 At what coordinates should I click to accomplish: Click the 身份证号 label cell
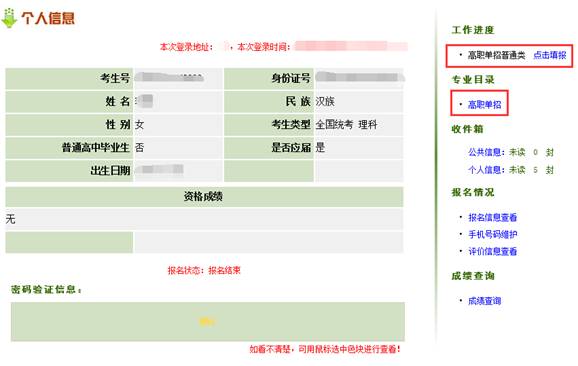click(269, 79)
